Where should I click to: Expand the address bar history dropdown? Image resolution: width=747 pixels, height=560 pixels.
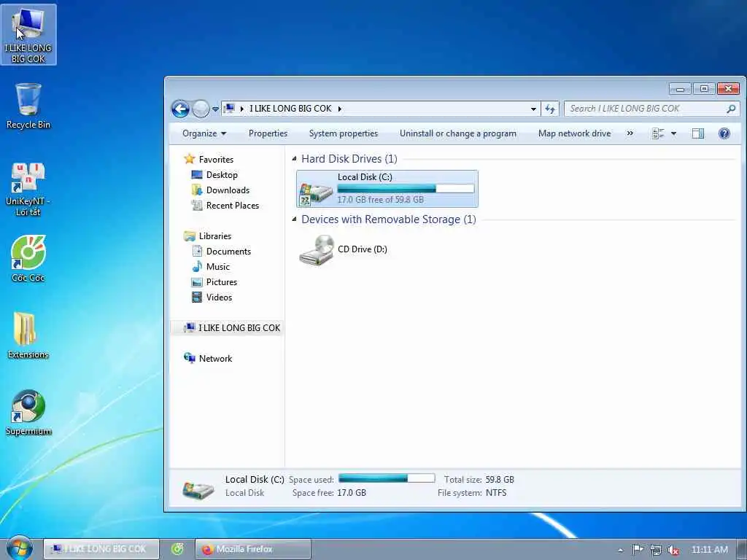click(533, 109)
